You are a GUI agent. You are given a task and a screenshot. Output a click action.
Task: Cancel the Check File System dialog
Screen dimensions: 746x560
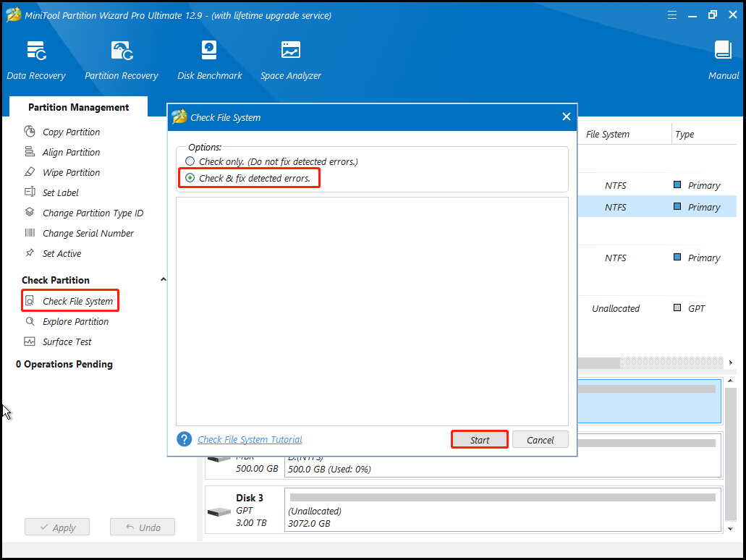tap(540, 440)
